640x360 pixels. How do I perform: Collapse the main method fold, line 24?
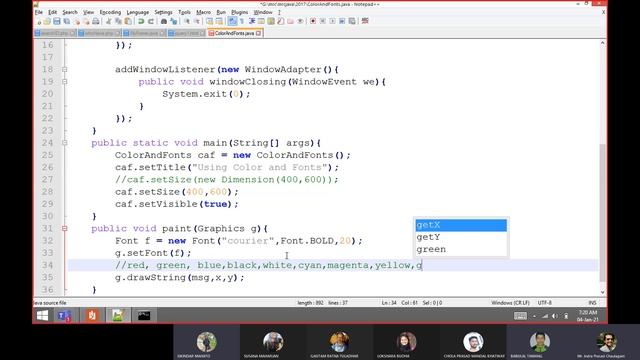(x=64, y=143)
